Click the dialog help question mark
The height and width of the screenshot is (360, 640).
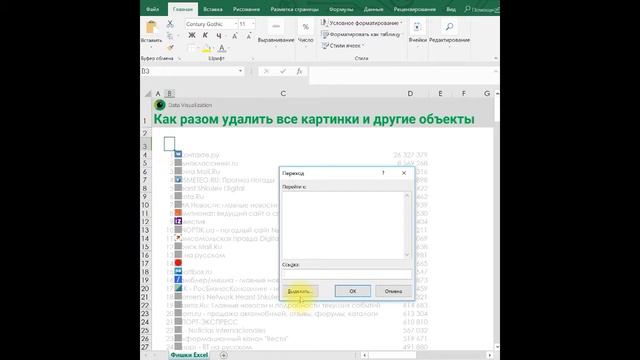383,173
